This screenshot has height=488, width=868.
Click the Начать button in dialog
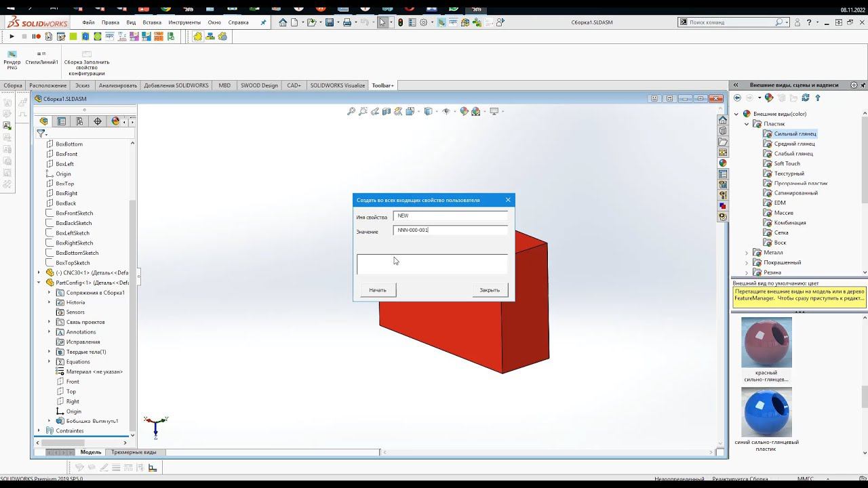pyautogui.click(x=378, y=290)
